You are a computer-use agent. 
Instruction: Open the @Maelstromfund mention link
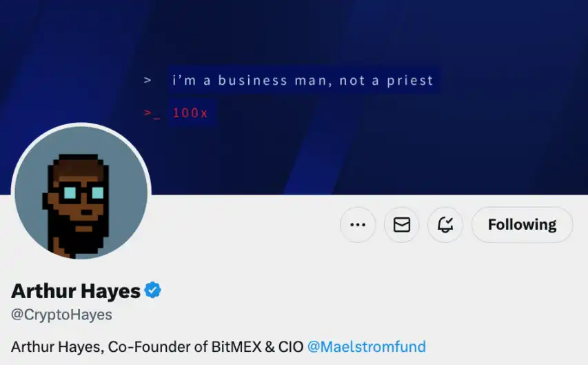tap(366, 346)
